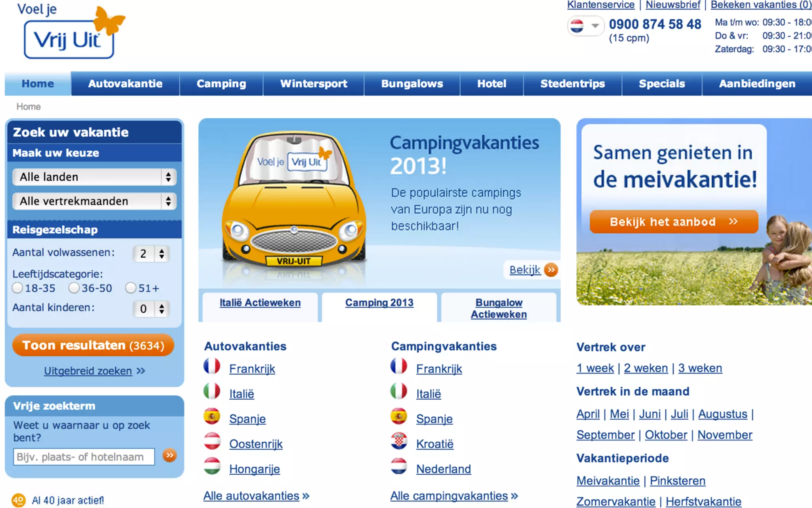Screen dimensions: 812x508
Task: Submit free search with orange arrow button
Action: coord(170,456)
